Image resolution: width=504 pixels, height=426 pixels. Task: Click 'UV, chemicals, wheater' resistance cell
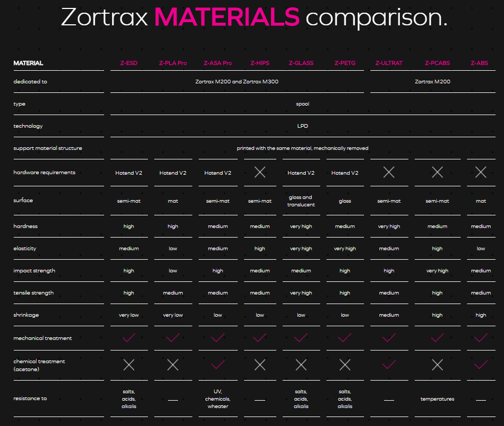click(x=218, y=399)
